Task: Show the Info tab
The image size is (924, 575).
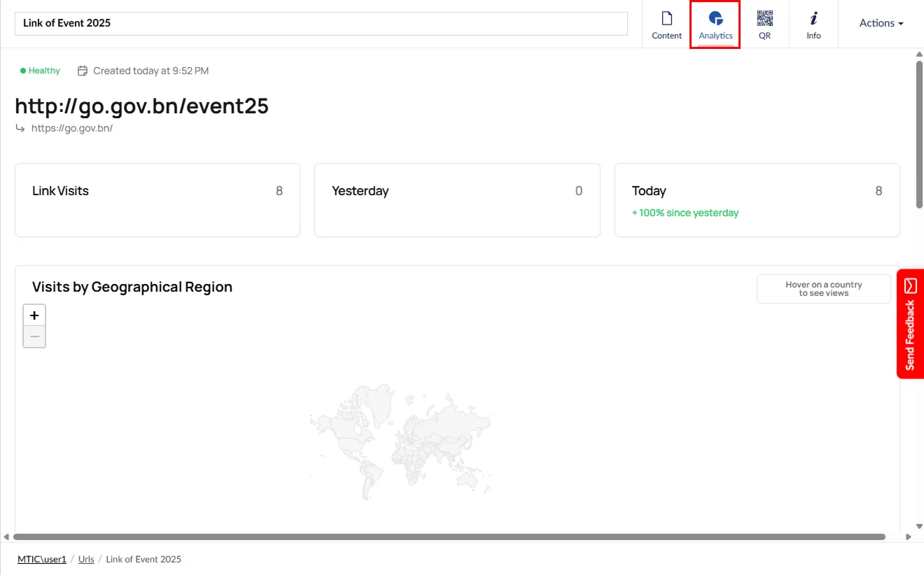Action: pyautogui.click(x=813, y=24)
